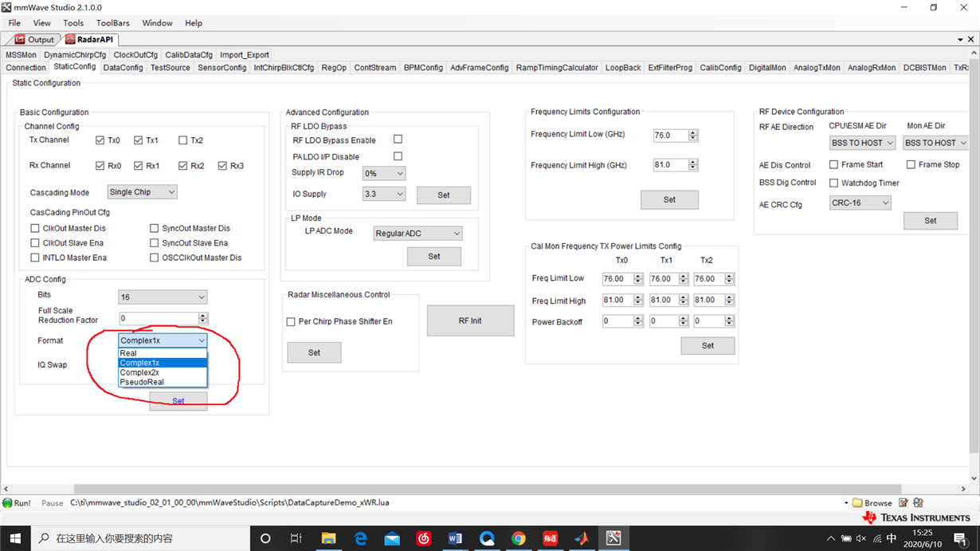Switch to the DataConfig tab
The height and width of the screenshot is (551, 980).
(x=123, y=68)
